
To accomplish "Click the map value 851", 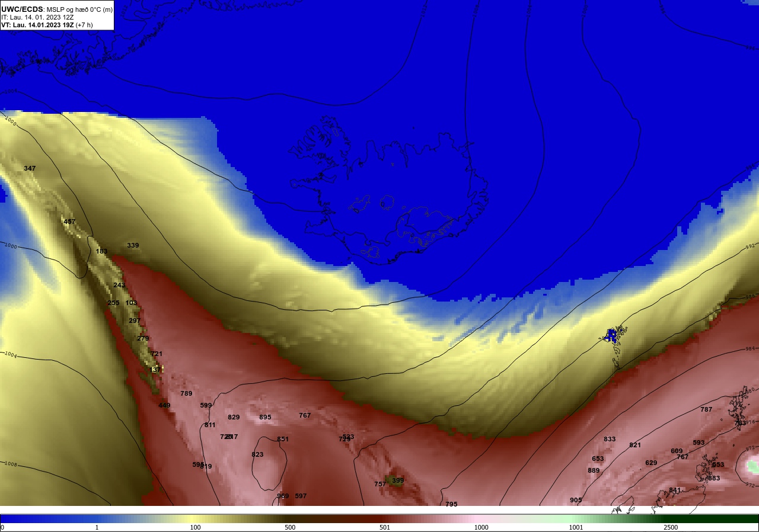I will 283,439.
